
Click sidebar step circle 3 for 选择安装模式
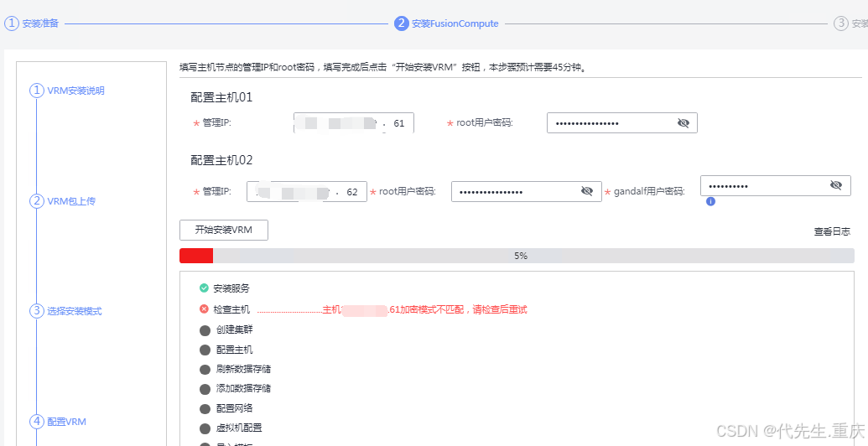[x=37, y=311]
